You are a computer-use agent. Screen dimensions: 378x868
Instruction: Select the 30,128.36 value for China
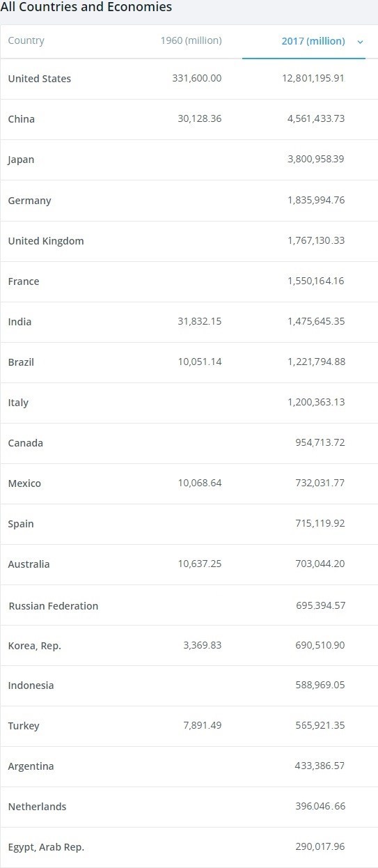(200, 118)
